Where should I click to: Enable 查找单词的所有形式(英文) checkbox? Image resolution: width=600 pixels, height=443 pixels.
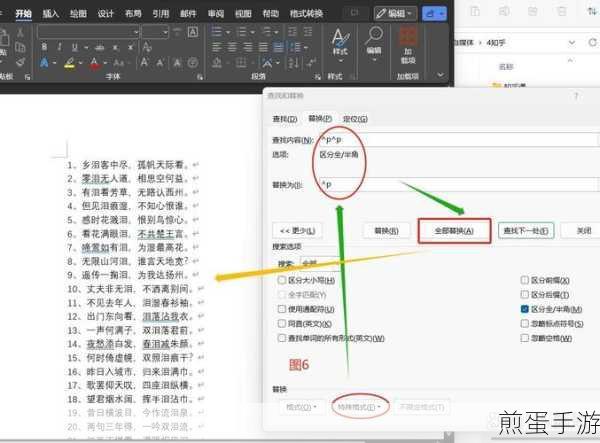[282, 338]
